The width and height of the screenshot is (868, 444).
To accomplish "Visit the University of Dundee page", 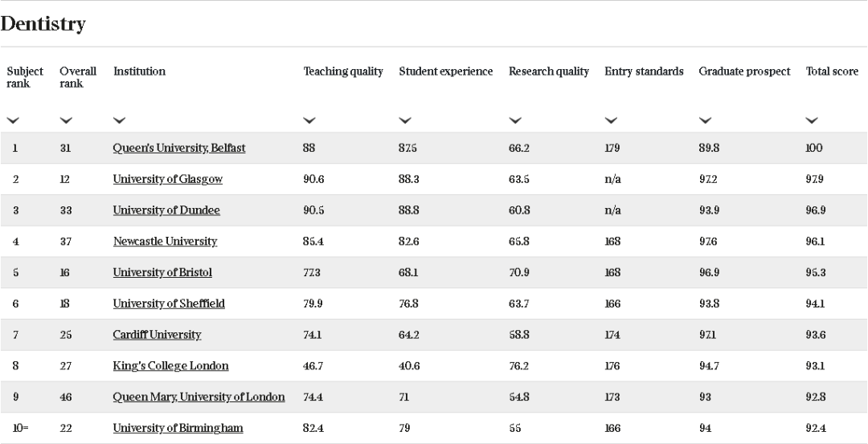I will (166, 210).
